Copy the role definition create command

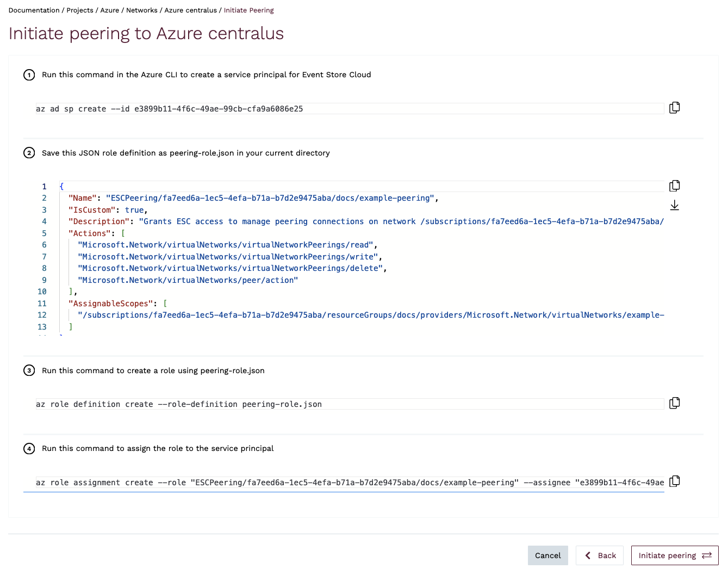(674, 403)
